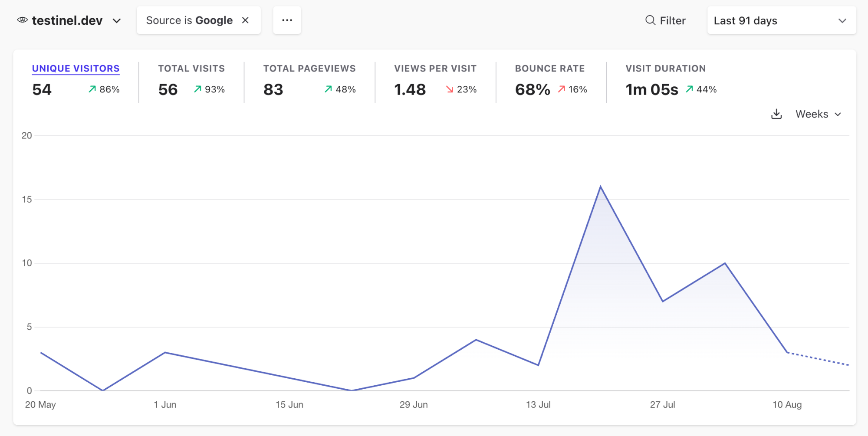The width and height of the screenshot is (868, 436).
Task: Click the total visits value 56
Action: pyautogui.click(x=168, y=89)
